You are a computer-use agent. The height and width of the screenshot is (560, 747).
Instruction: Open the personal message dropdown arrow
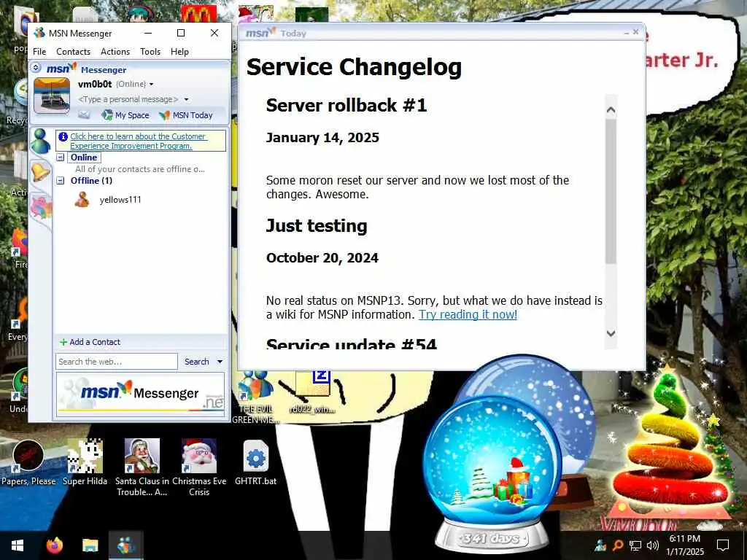coord(186,99)
